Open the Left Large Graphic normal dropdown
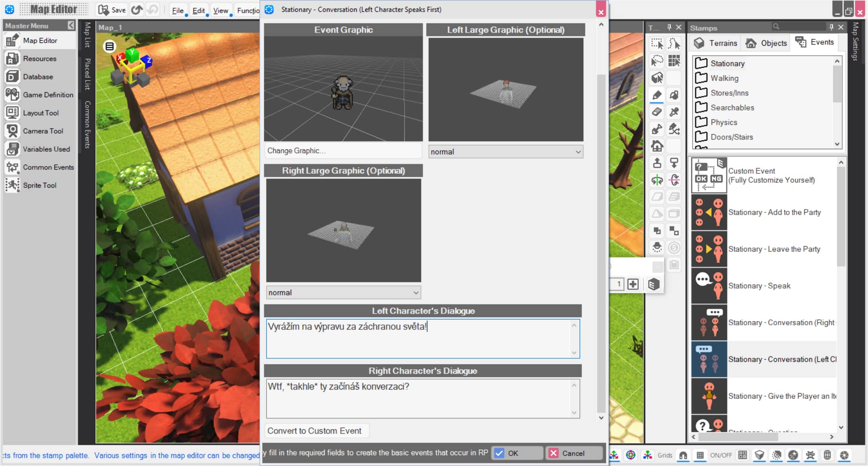 (505, 152)
